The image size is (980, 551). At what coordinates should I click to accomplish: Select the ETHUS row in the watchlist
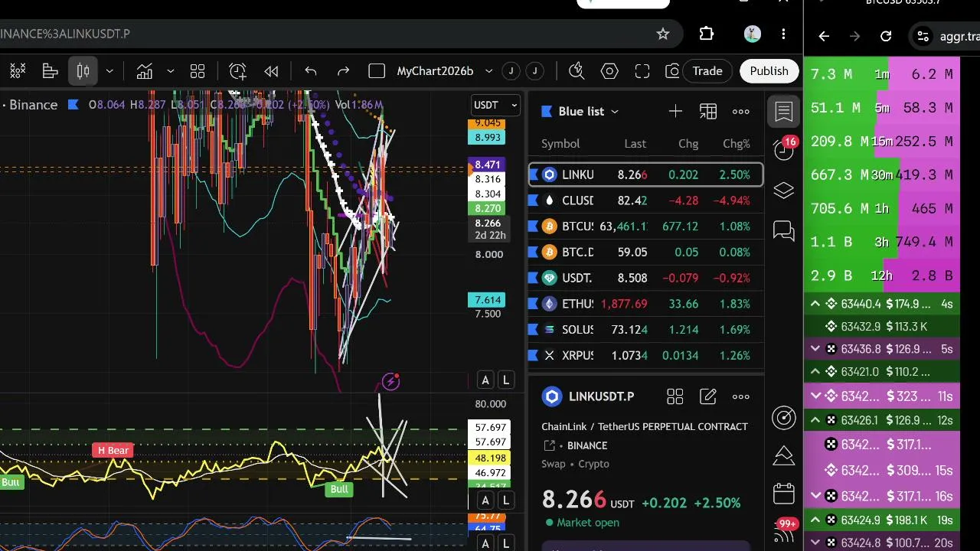click(646, 304)
